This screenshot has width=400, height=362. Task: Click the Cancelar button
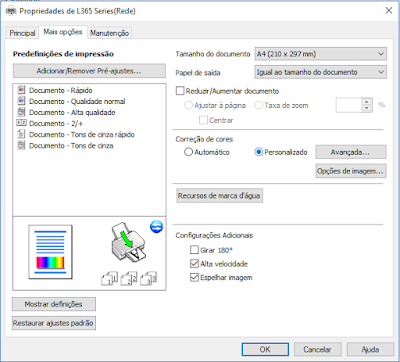click(317, 349)
